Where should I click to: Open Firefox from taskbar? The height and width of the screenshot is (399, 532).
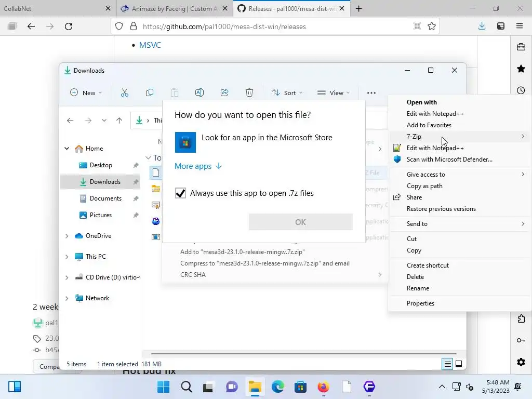click(323, 387)
